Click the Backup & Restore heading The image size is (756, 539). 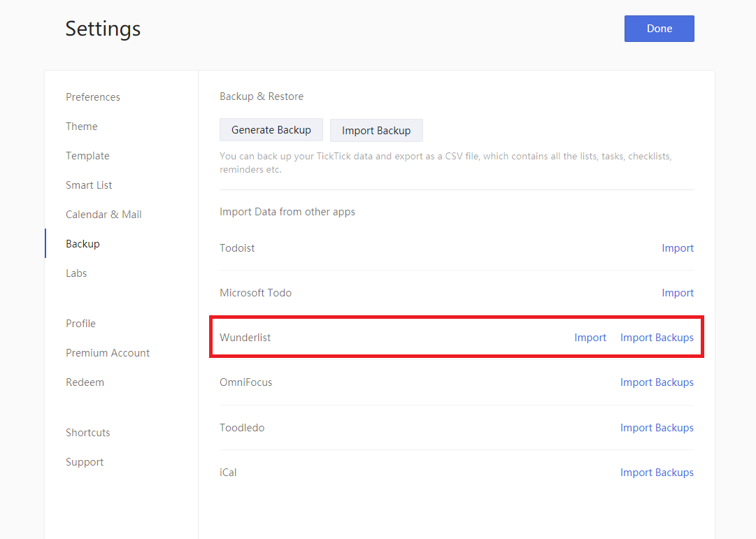coord(262,96)
